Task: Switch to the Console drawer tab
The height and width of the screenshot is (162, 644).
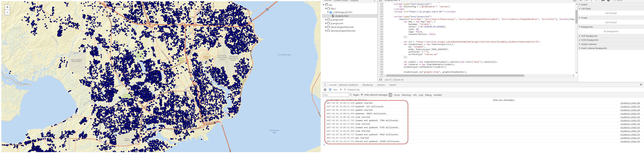Action: [333, 85]
